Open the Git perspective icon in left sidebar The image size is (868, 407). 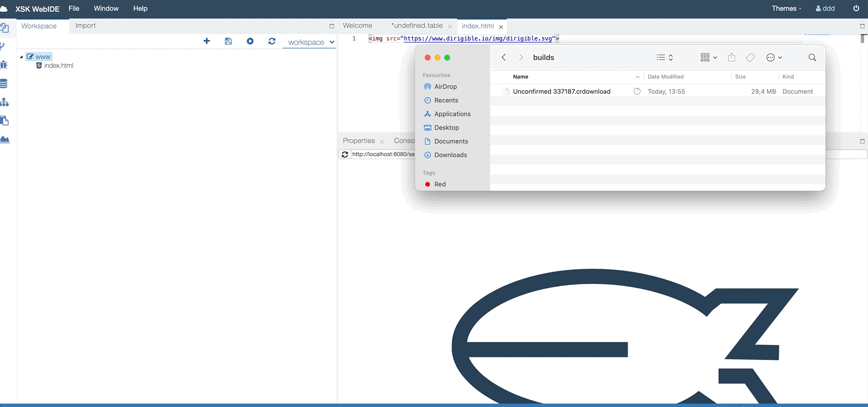click(x=2, y=46)
